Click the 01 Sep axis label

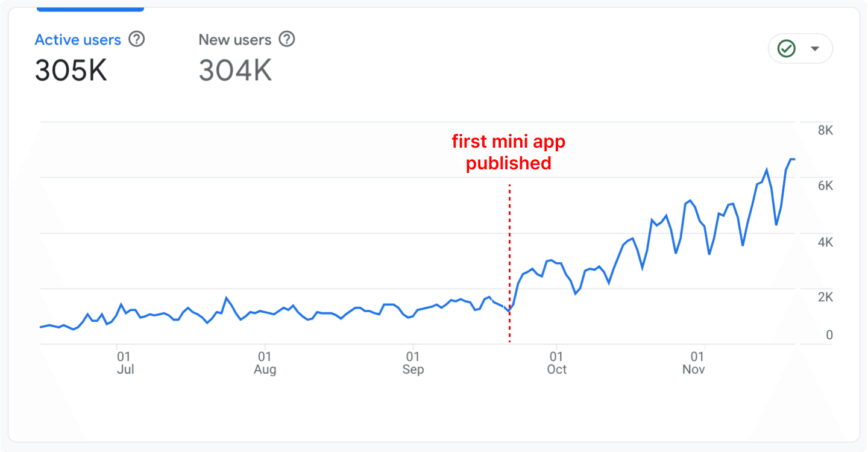pyautogui.click(x=413, y=363)
